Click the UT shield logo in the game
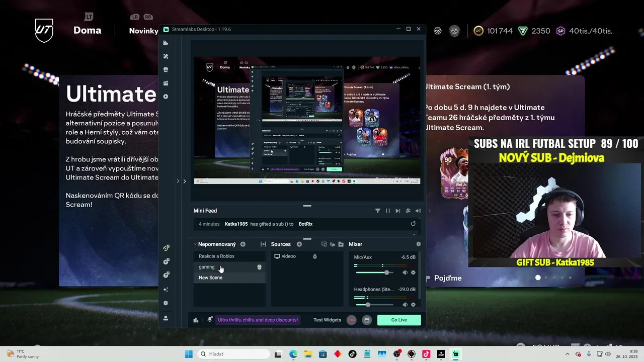This screenshot has height=362, width=644. (x=44, y=30)
